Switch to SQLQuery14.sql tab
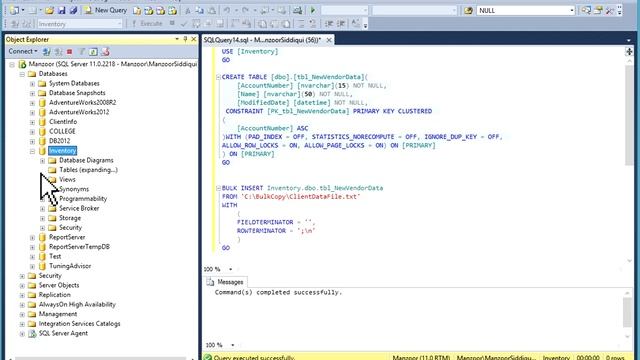This screenshot has height=360, width=640. [x=262, y=40]
